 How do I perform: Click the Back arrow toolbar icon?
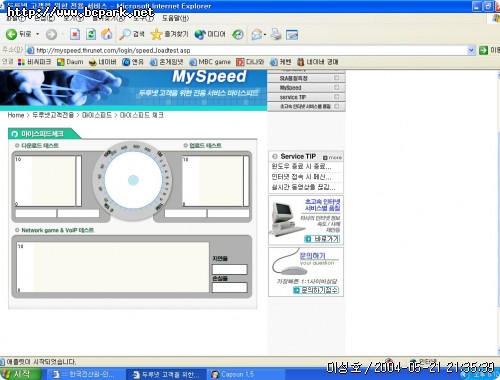pyautogui.click(x=11, y=34)
